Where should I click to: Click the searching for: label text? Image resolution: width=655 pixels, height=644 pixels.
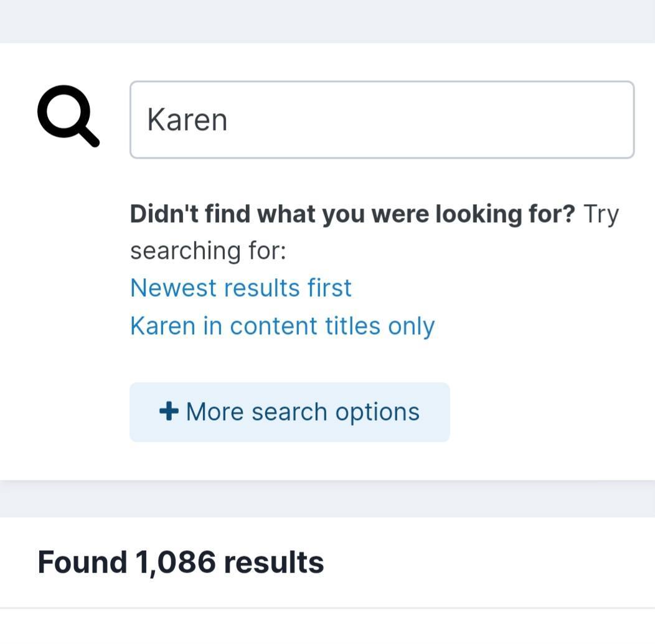pos(208,251)
